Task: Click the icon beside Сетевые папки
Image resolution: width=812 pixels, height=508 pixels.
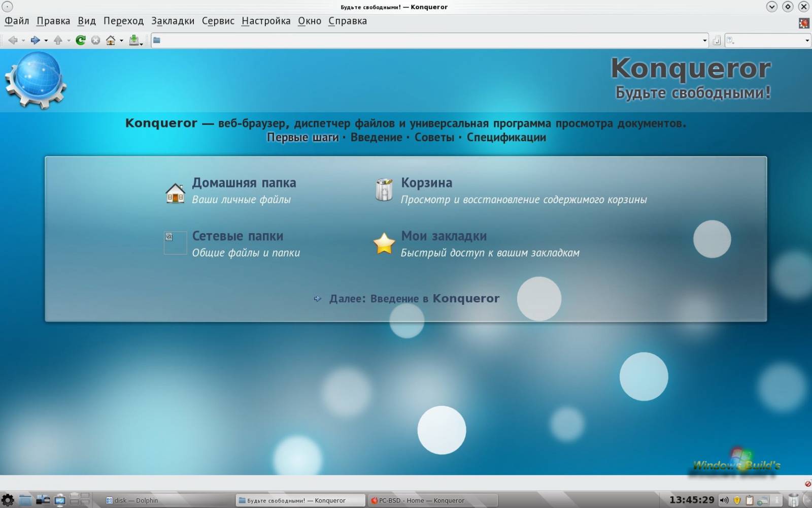Action: pyautogui.click(x=175, y=243)
